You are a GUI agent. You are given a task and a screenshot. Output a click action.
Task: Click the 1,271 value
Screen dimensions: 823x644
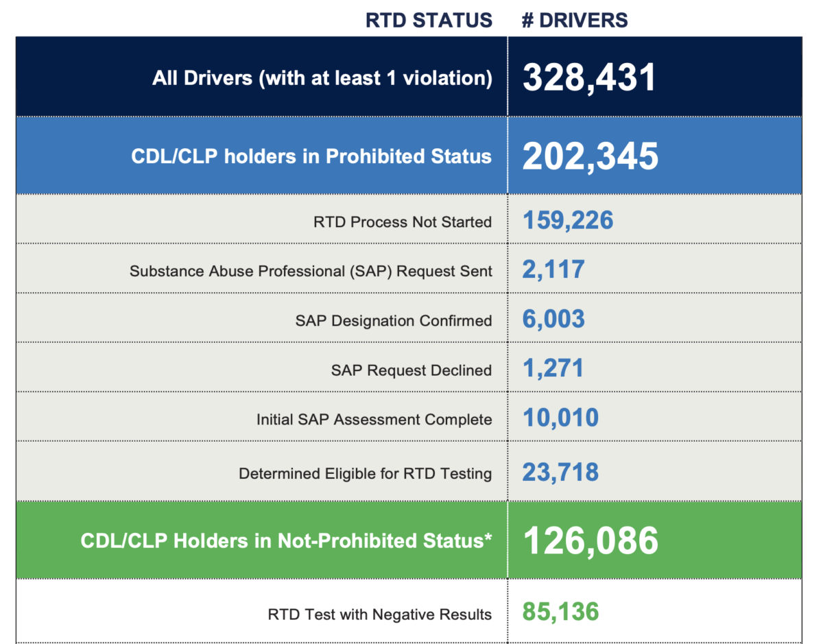point(553,368)
